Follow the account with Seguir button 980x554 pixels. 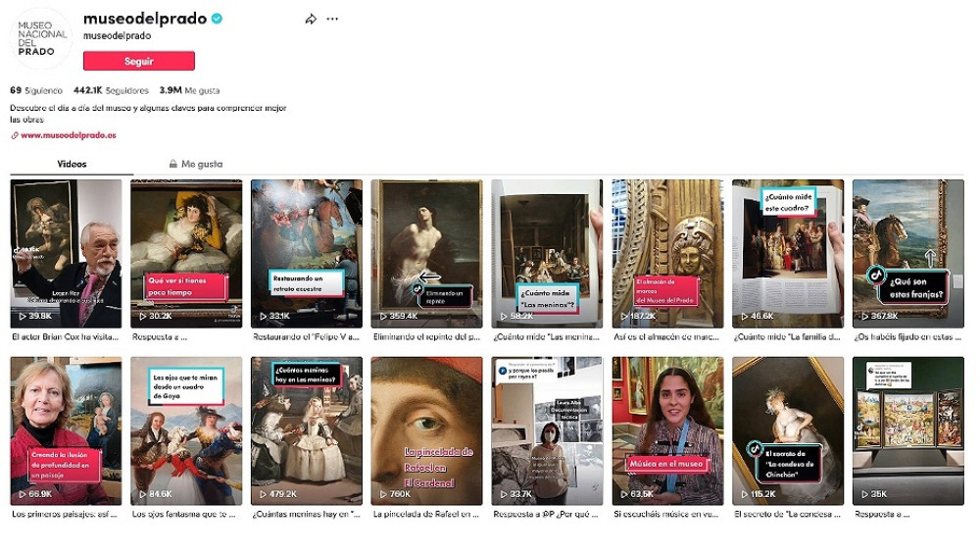(139, 61)
